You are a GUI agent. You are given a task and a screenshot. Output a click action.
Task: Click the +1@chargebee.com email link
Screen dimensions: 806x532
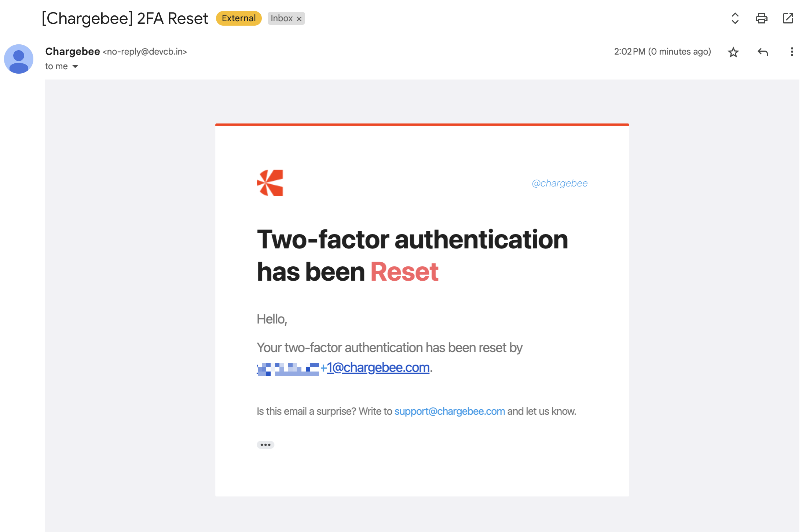pyautogui.click(x=378, y=367)
